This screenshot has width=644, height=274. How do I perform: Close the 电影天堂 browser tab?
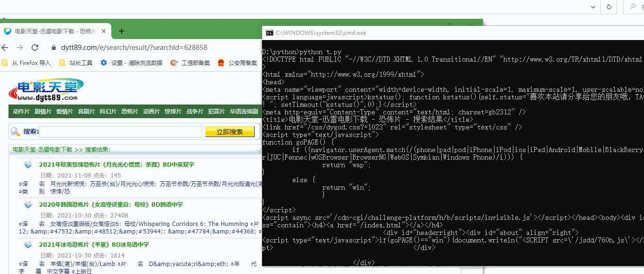103,31
